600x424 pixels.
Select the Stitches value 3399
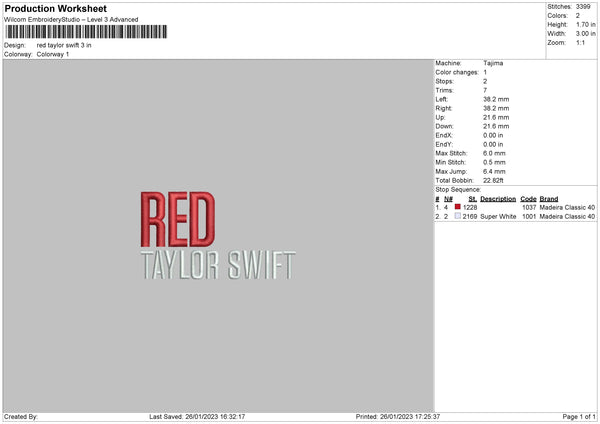[x=583, y=7]
